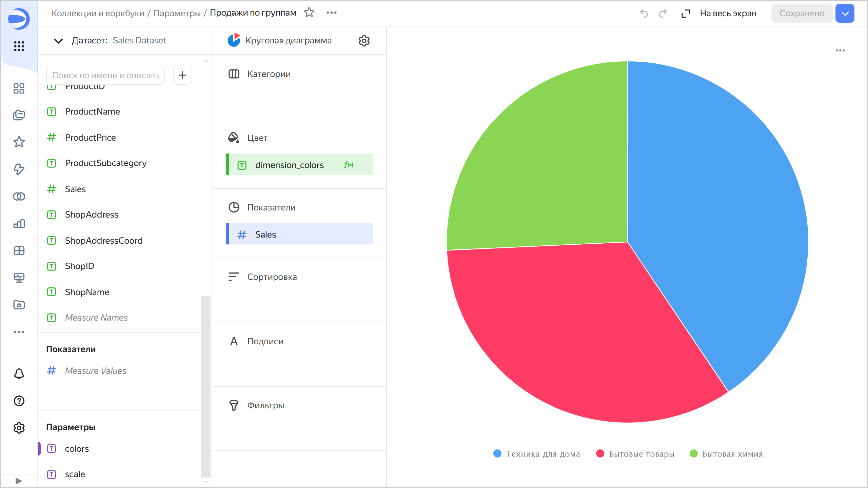The height and width of the screenshot is (488, 868).
Task: Collapse the dataset panel chevron
Action: tap(58, 41)
